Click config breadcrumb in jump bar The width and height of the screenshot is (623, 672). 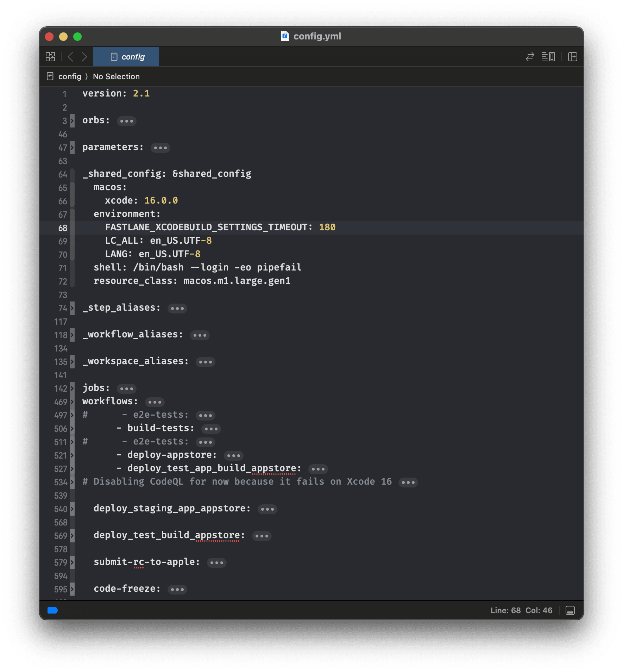(70, 76)
